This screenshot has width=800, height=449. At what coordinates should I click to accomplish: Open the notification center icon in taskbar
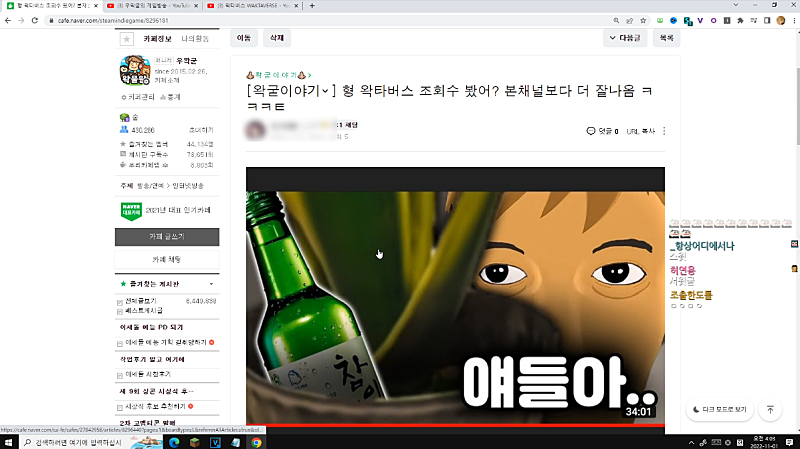tap(789, 442)
